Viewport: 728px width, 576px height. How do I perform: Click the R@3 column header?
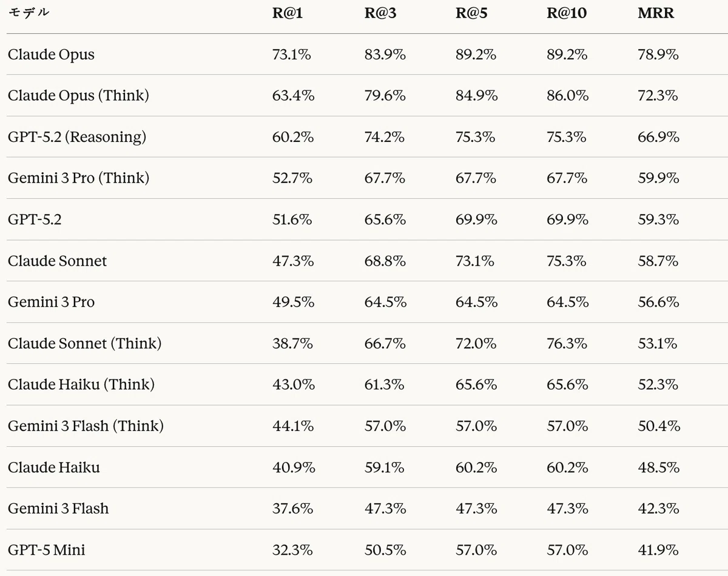point(380,13)
